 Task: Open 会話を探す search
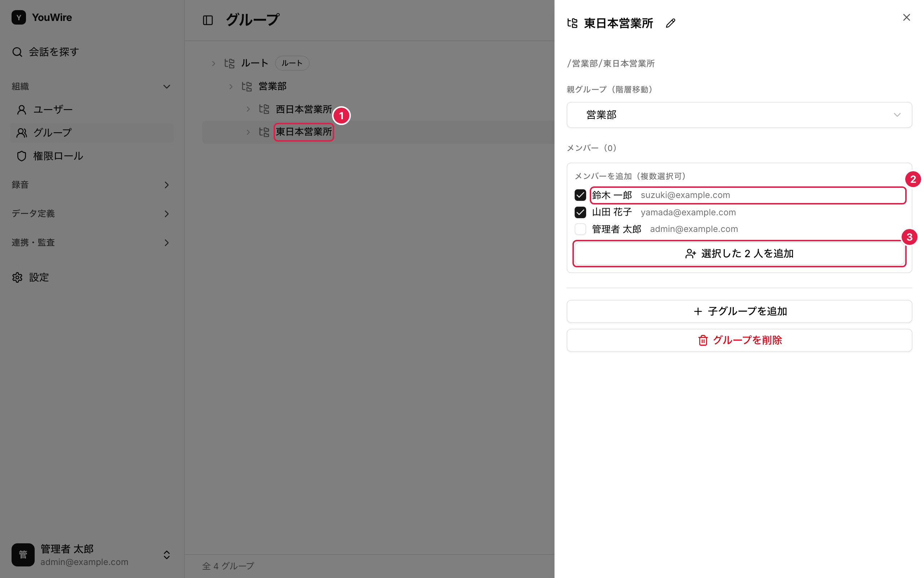click(92, 52)
